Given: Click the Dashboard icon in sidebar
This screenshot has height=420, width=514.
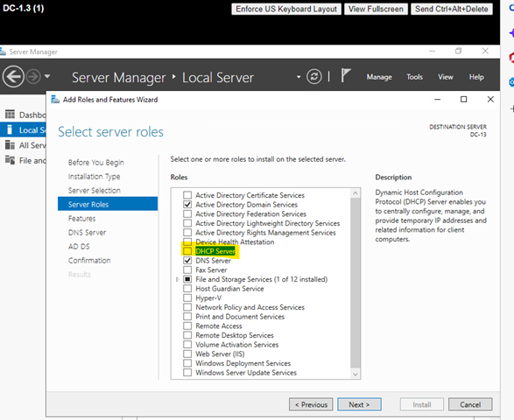Looking at the screenshot, I should tap(10, 115).
